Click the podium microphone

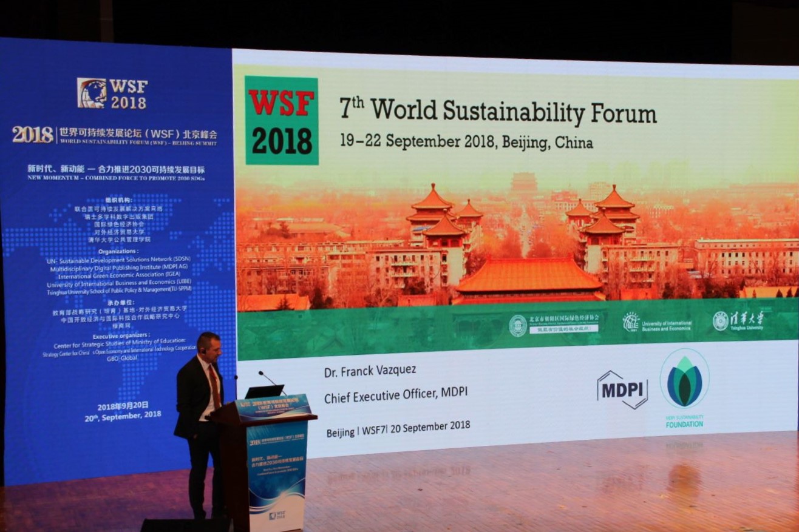click(x=268, y=379)
